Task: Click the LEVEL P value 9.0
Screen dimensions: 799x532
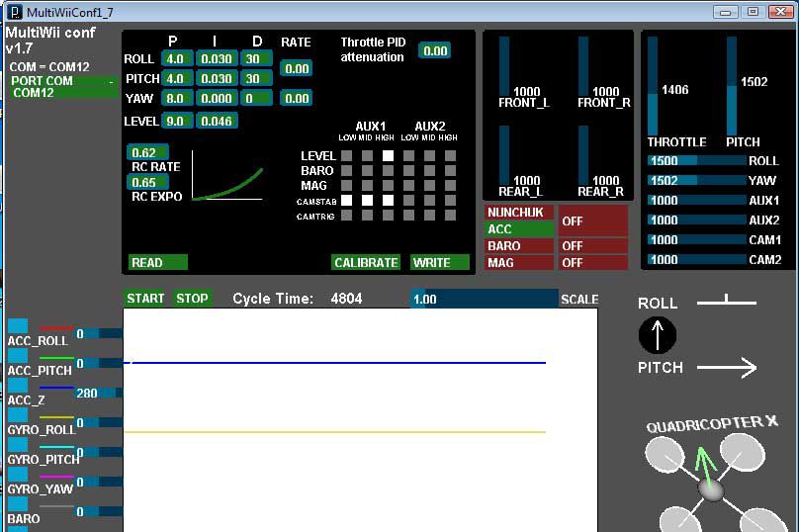Action: (x=177, y=121)
